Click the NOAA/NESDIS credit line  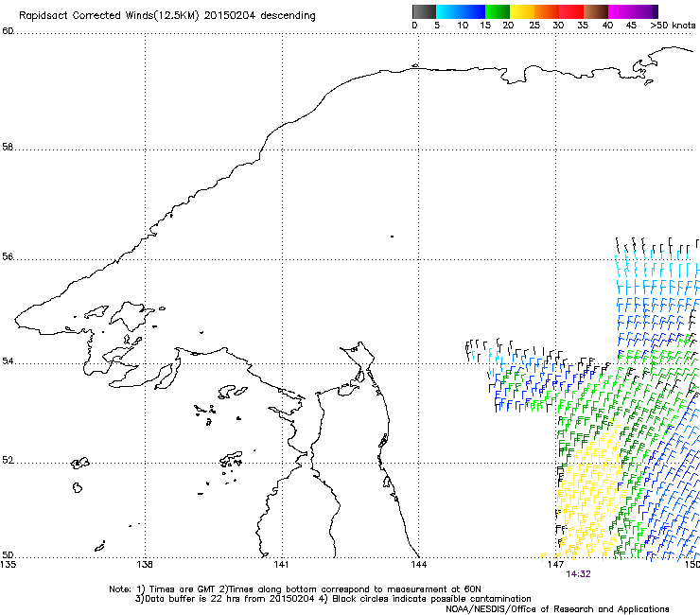(557, 609)
